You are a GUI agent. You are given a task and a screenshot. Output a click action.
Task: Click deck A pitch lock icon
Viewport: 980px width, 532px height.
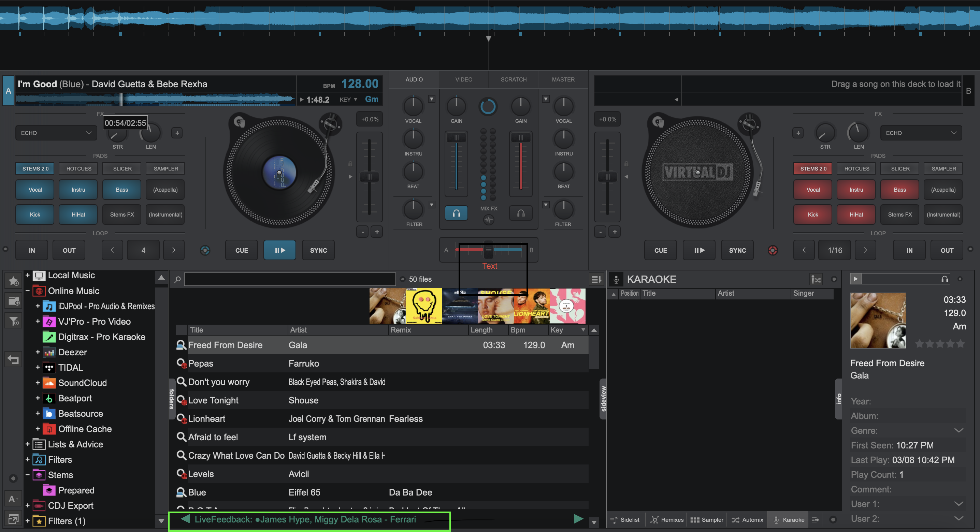tap(350, 164)
